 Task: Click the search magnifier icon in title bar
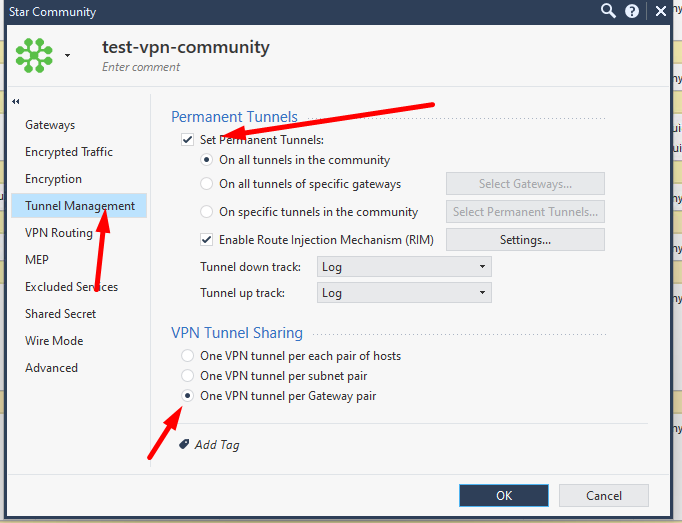point(608,11)
